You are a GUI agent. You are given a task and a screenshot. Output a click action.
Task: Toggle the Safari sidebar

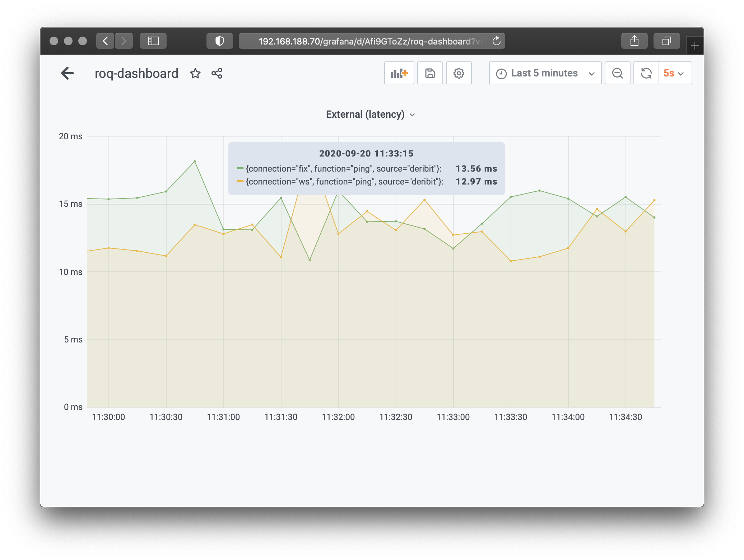point(153,41)
